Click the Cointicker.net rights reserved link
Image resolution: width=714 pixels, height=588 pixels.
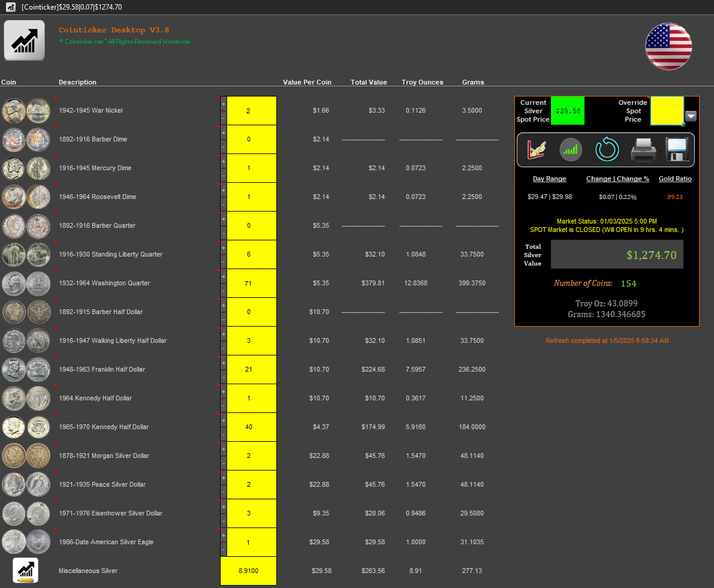125,41
